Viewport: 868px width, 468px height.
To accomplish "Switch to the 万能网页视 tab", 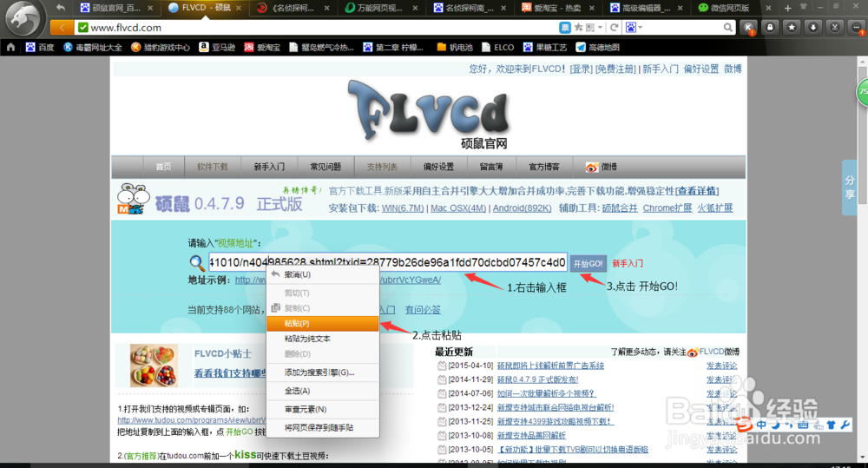I will tap(381, 8).
